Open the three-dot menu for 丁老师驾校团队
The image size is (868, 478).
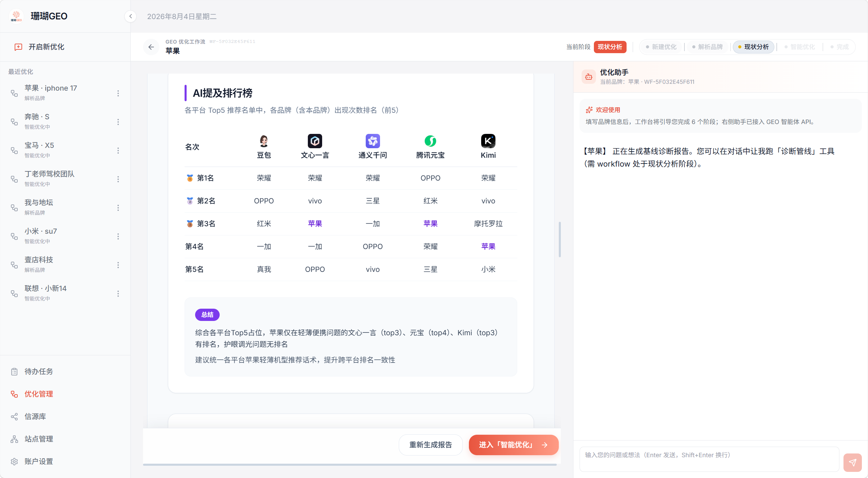[118, 179]
